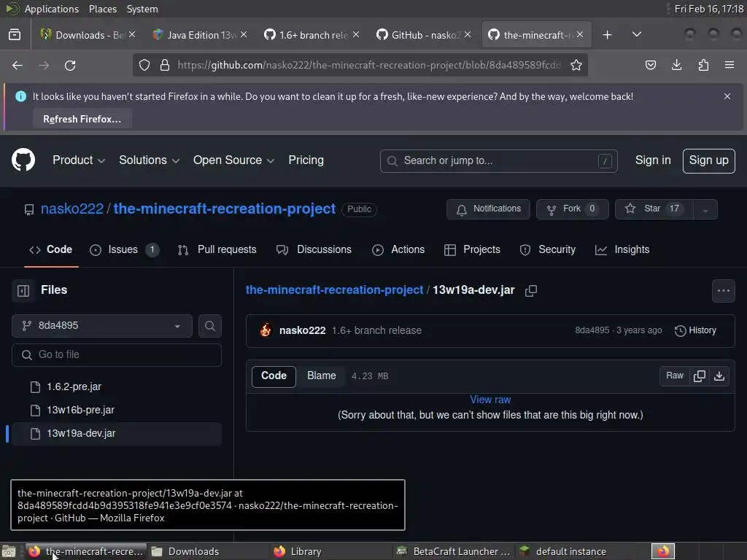Open the three-dot file options menu
The image size is (747, 560).
723,290
